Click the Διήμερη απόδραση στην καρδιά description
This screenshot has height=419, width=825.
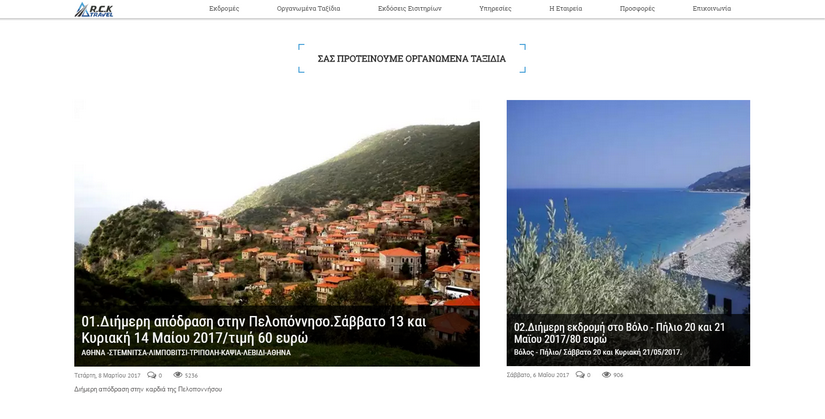[148, 390]
